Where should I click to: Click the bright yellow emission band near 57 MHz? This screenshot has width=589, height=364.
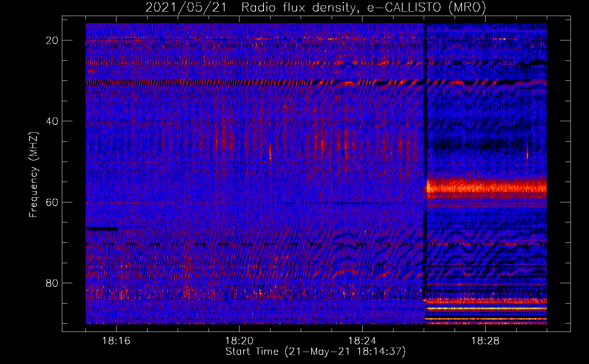[x=486, y=187]
